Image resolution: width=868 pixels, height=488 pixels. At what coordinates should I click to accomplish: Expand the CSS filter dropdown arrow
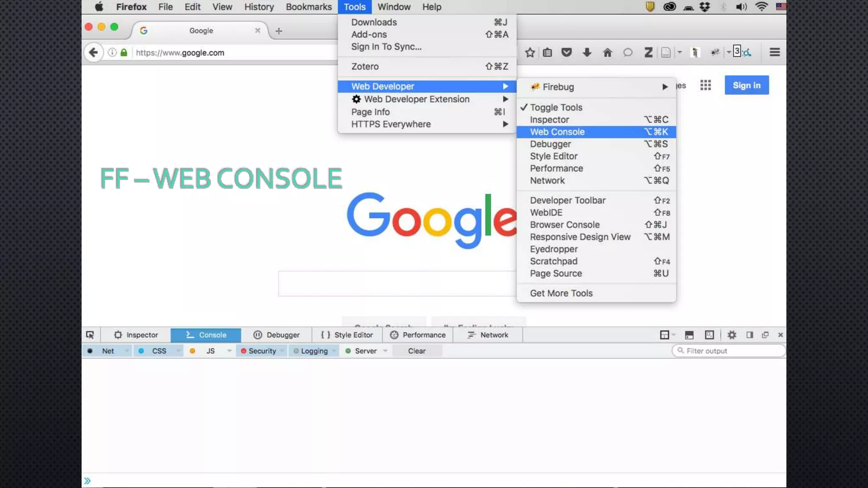[178, 351]
